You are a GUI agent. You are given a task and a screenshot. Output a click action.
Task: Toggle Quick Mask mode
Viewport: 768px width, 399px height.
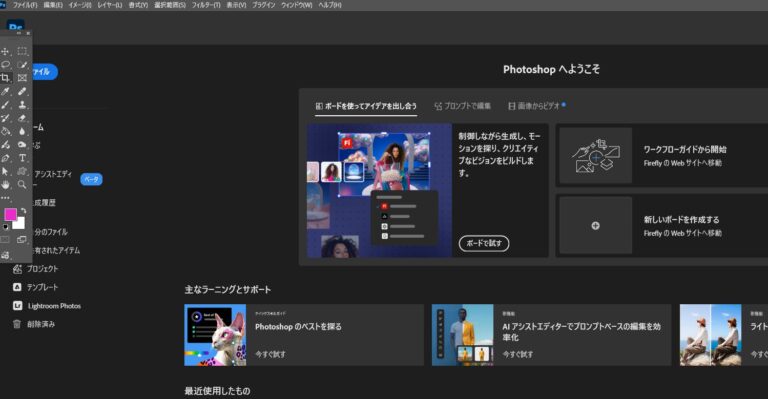(x=5, y=239)
